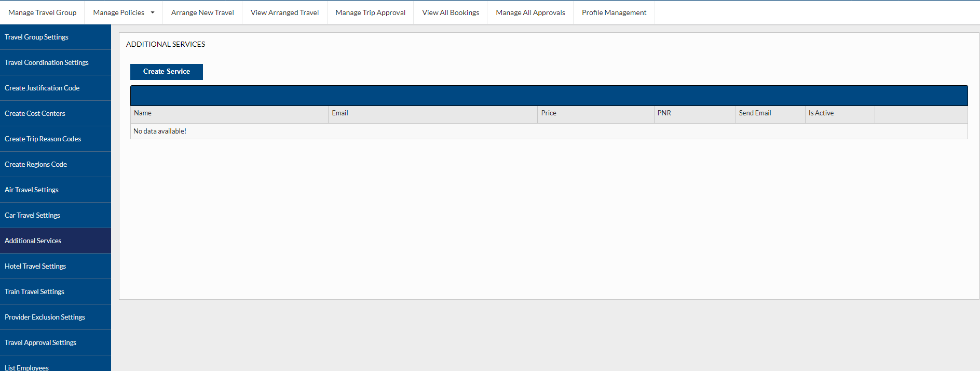
Task: Open Hotel Travel Settings
Action: point(56,266)
